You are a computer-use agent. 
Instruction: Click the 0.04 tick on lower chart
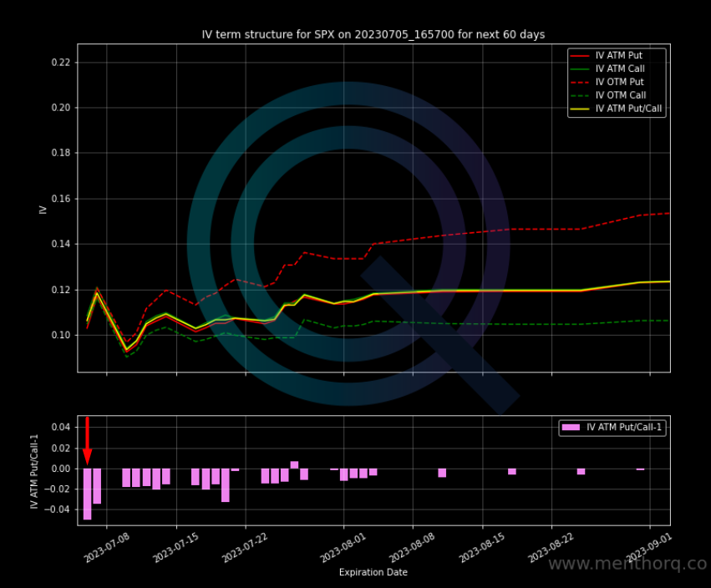tap(61, 427)
